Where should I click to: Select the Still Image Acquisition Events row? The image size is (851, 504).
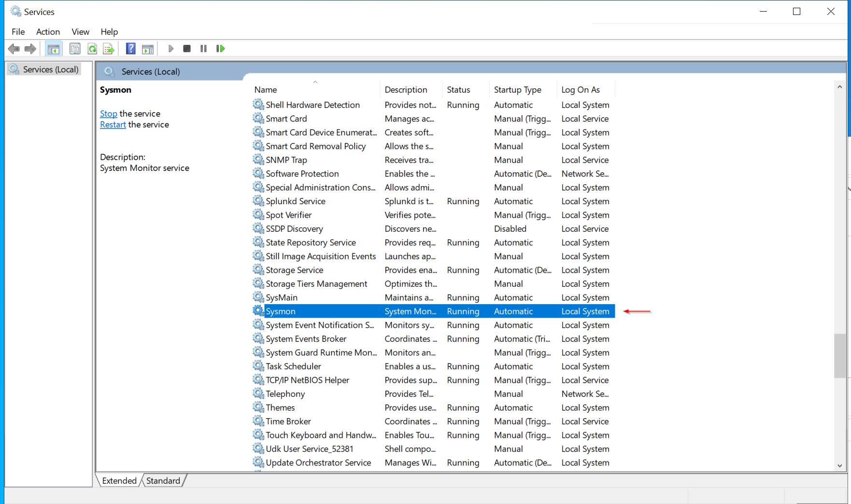433,256
